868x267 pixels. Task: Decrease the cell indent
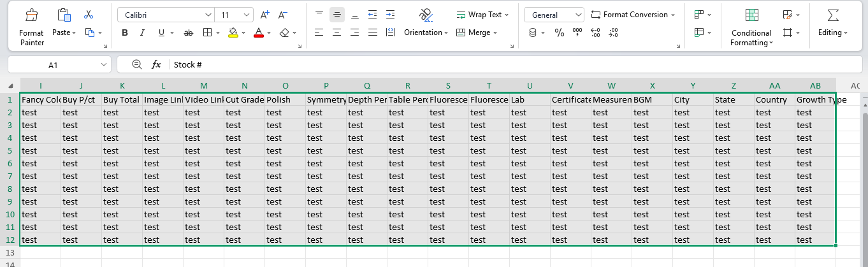[x=373, y=15]
